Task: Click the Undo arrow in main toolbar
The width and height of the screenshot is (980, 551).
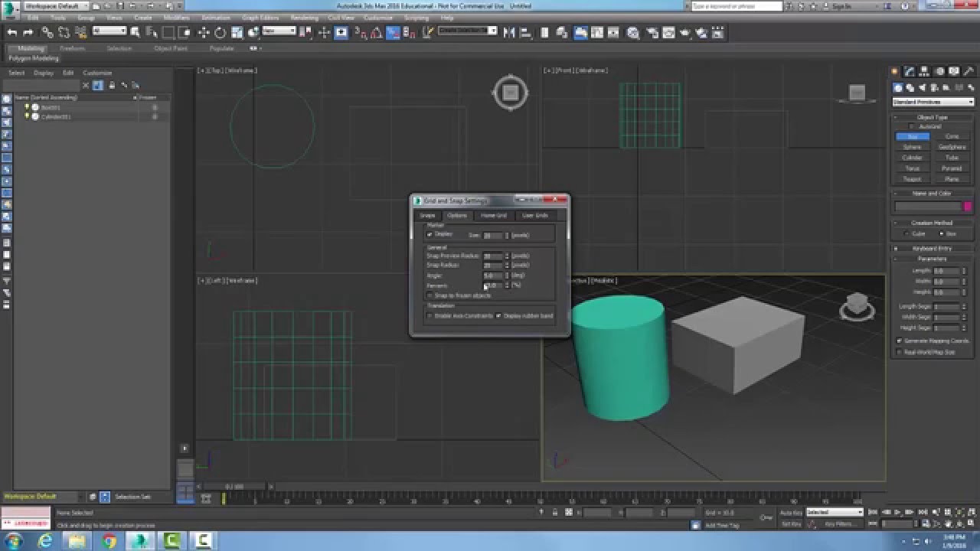Action: tap(11, 32)
